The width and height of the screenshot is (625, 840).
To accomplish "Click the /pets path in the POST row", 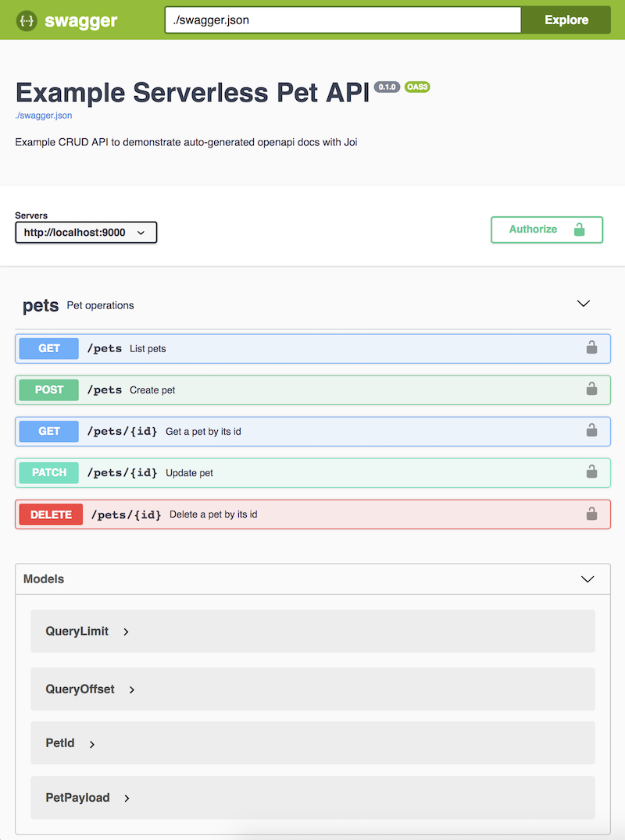I will [x=105, y=390].
